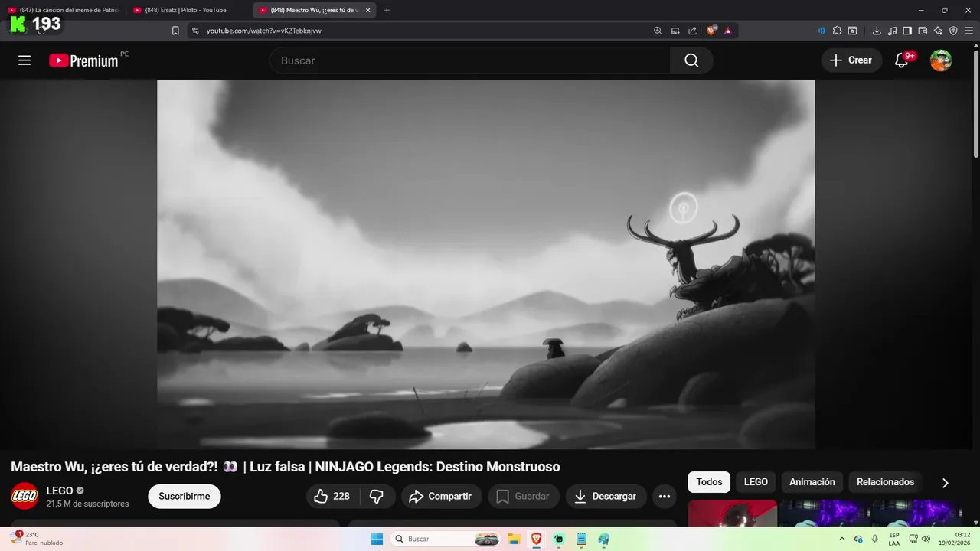View site information icon in address bar
The height and width of the screenshot is (551, 980).
(x=195, y=31)
